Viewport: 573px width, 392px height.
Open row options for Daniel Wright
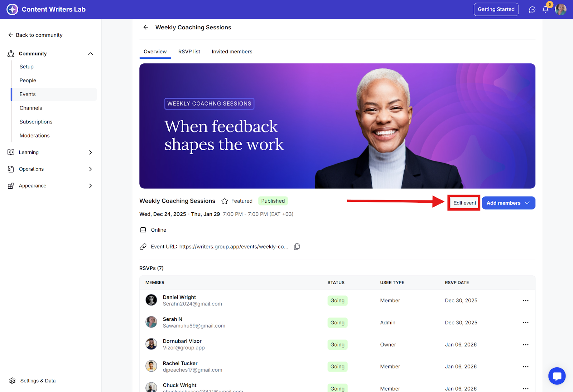pos(526,301)
